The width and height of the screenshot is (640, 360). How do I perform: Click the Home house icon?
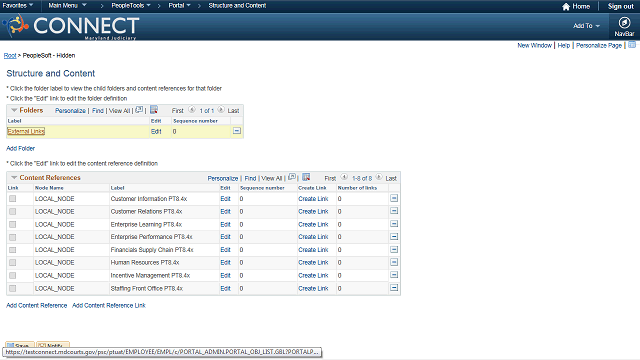[566, 6]
